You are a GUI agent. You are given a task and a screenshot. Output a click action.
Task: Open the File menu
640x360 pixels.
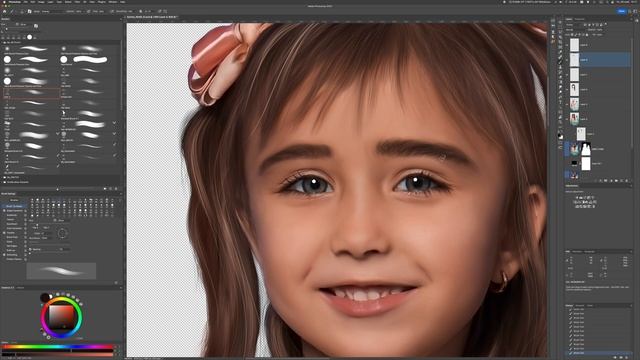26,2
